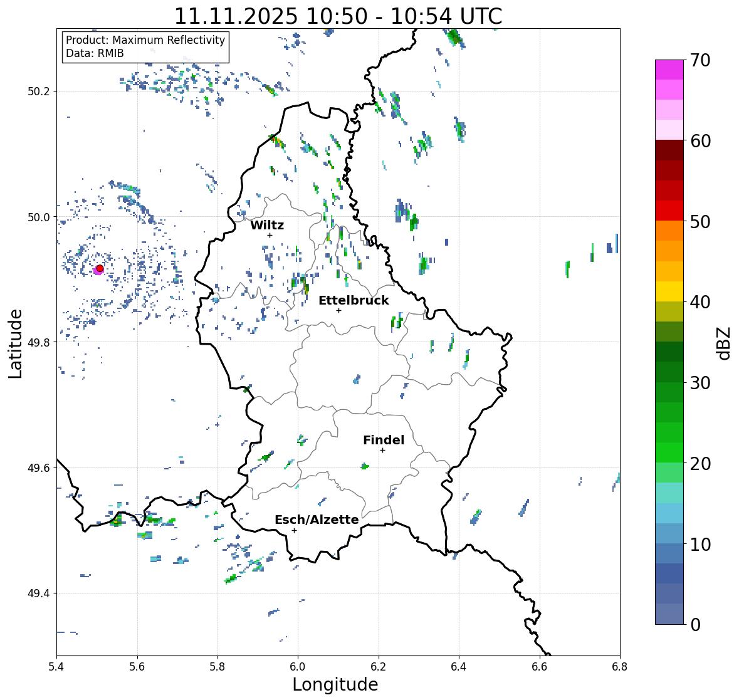Click the yellow 40 dBZ colorbar band

tap(669, 291)
